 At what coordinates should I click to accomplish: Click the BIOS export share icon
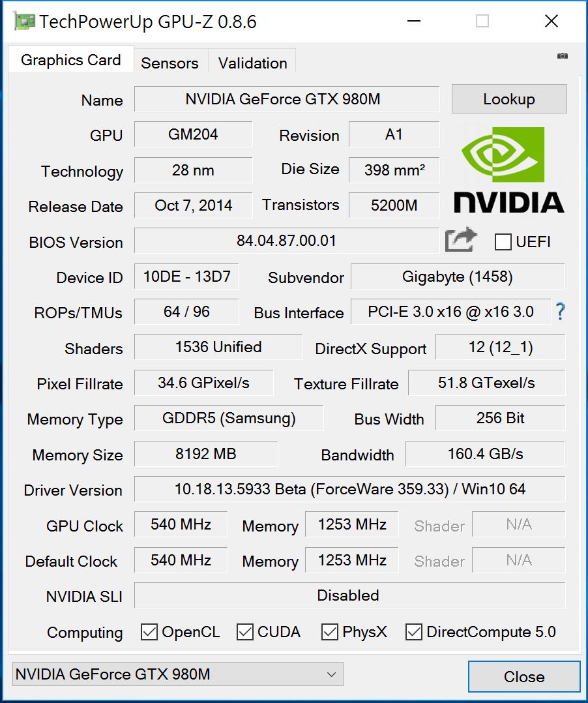pos(461,239)
